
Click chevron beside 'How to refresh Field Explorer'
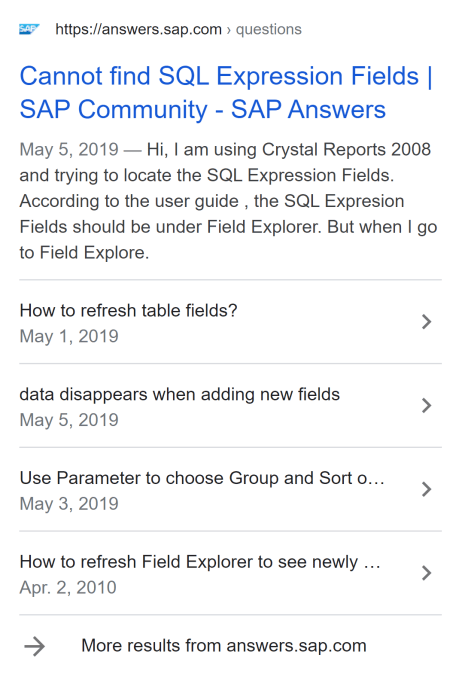pos(426,573)
